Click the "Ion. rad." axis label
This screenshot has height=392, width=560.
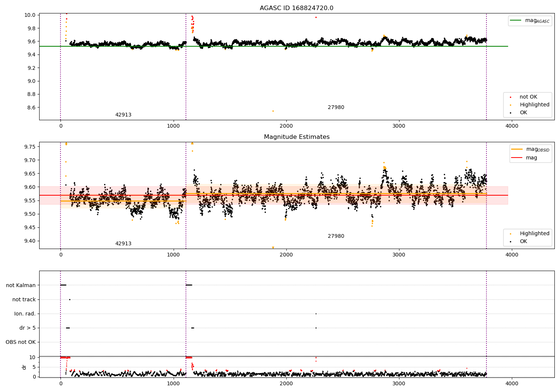click(x=25, y=314)
